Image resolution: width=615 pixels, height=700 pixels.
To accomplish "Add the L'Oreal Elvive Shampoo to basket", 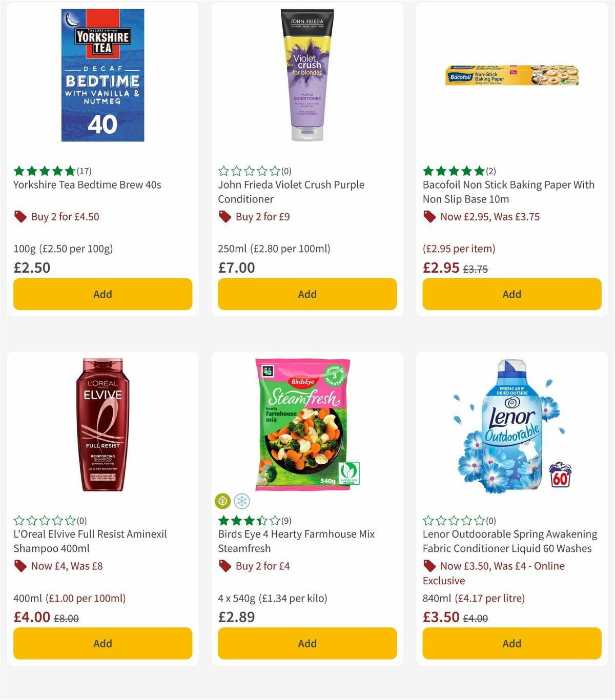I will point(102,643).
